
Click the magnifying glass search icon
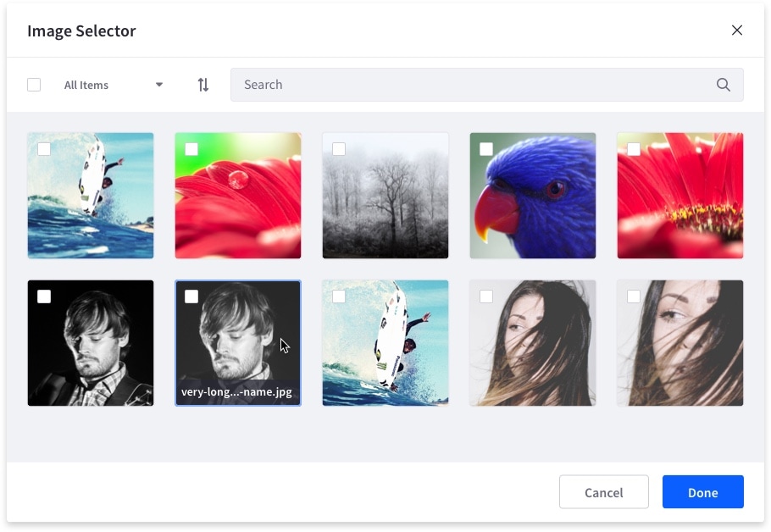click(x=723, y=85)
